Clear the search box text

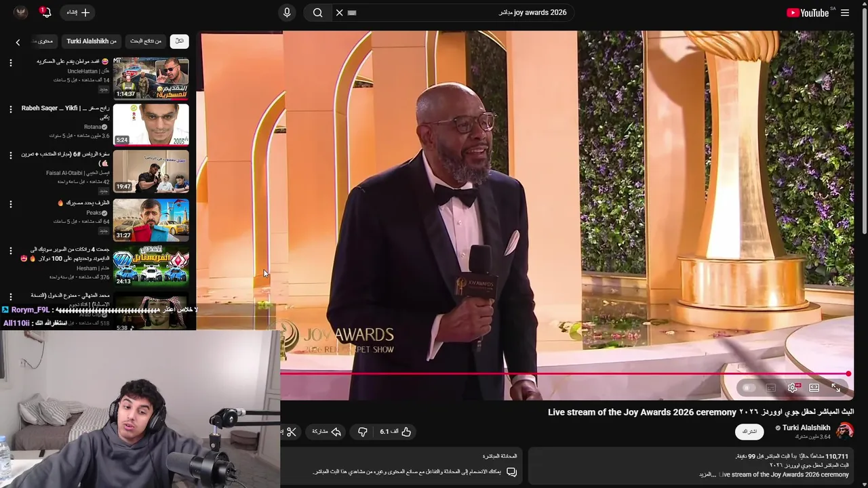(x=339, y=12)
